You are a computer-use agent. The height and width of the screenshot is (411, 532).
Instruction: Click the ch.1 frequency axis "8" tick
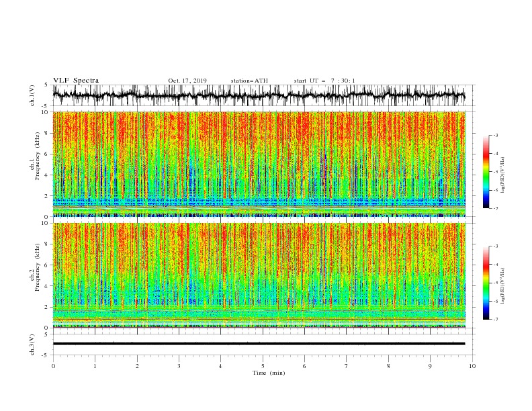(x=47, y=133)
